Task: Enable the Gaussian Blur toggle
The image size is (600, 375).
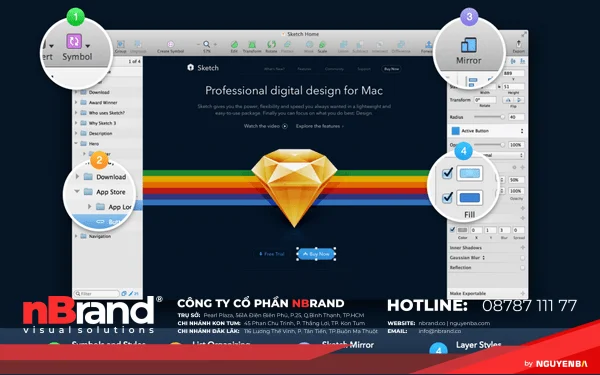Action: [x=522, y=258]
